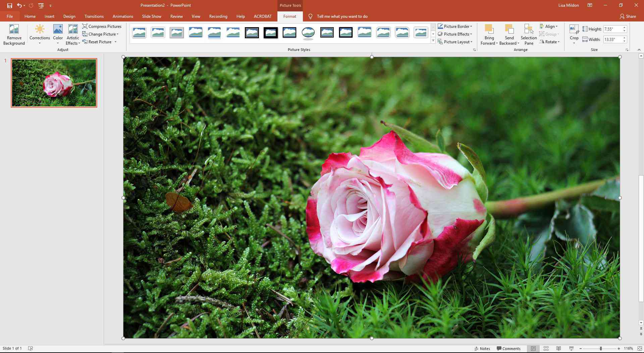Switch to the Animations tab
This screenshot has width=644, height=353.
pos(123,16)
